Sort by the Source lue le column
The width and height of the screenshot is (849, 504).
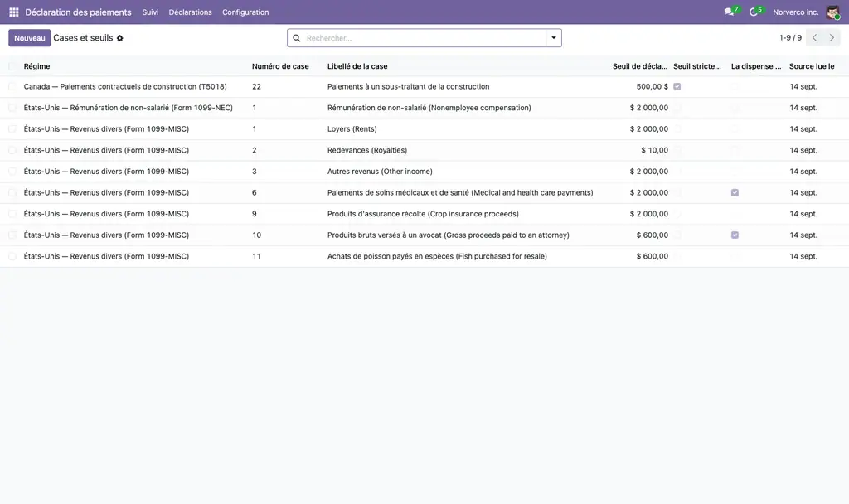tap(812, 66)
